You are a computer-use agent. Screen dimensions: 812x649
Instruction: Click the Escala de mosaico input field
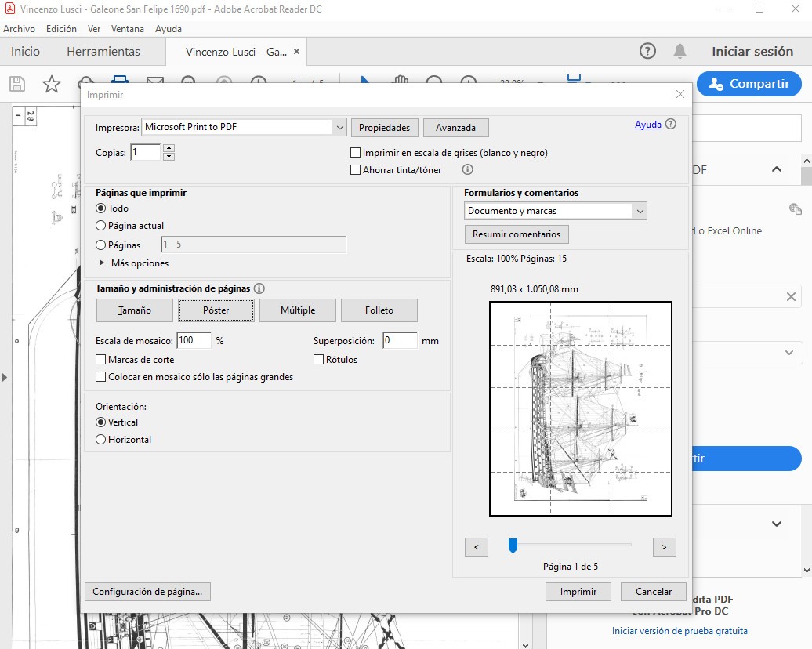194,341
